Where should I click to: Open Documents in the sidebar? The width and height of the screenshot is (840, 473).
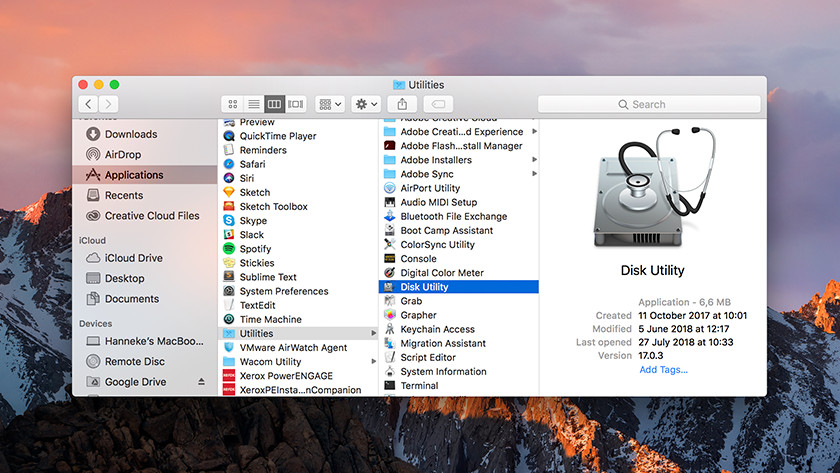tap(145, 298)
